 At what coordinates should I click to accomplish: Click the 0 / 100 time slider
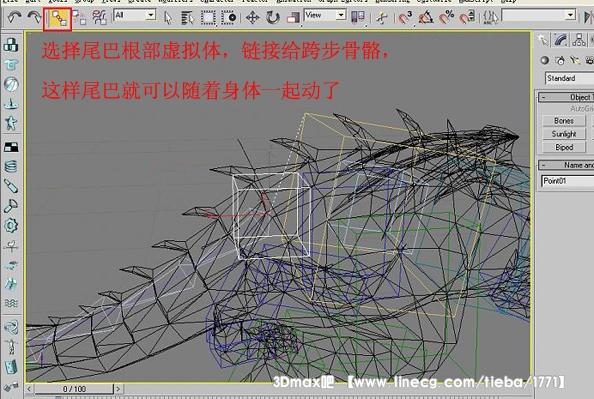coord(74,389)
